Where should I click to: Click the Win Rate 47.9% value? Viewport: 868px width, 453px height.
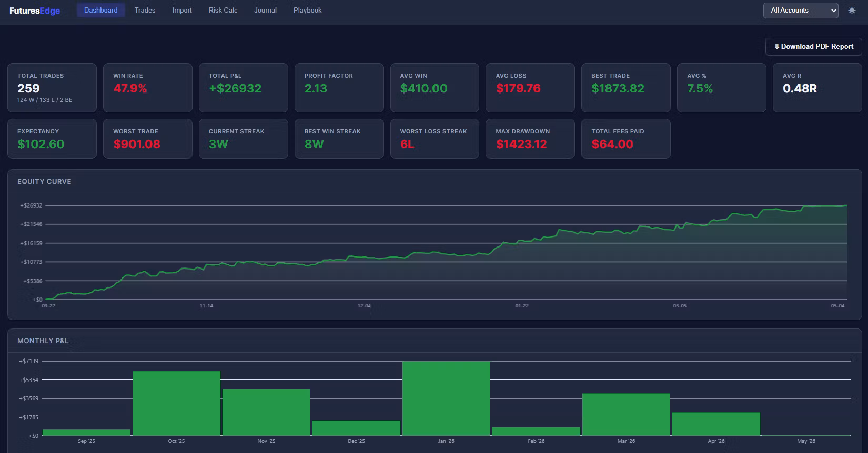point(130,89)
